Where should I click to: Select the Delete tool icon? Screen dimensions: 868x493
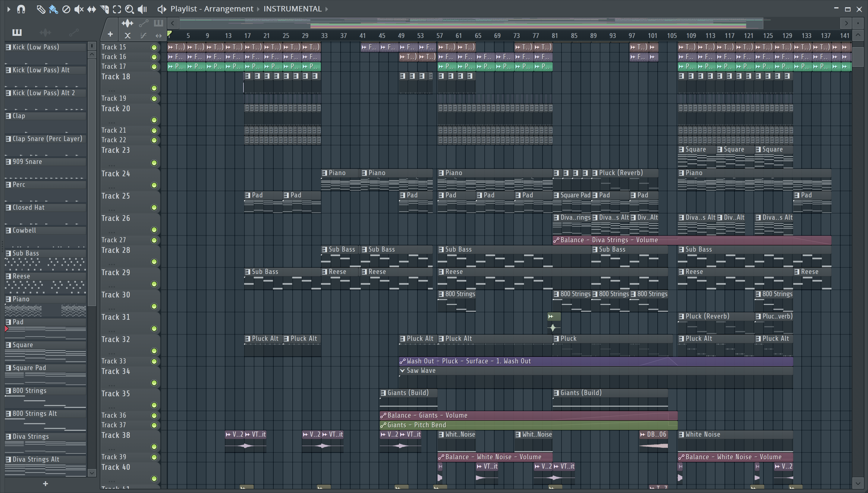click(x=66, y=9)
